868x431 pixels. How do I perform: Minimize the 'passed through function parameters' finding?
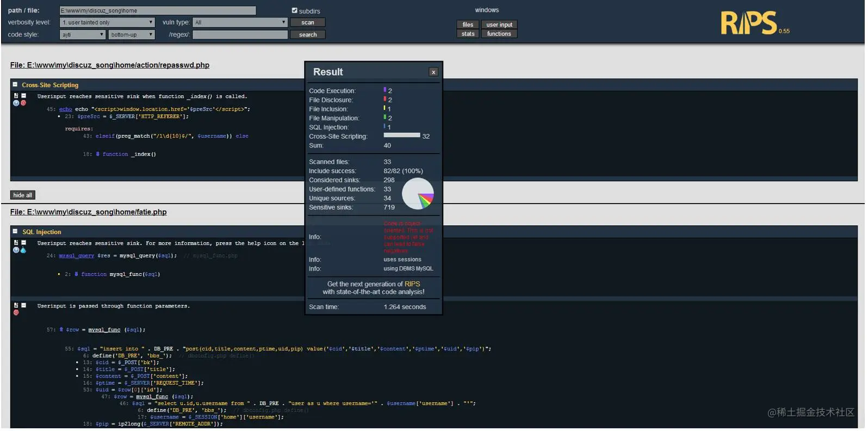coord(23,305)
